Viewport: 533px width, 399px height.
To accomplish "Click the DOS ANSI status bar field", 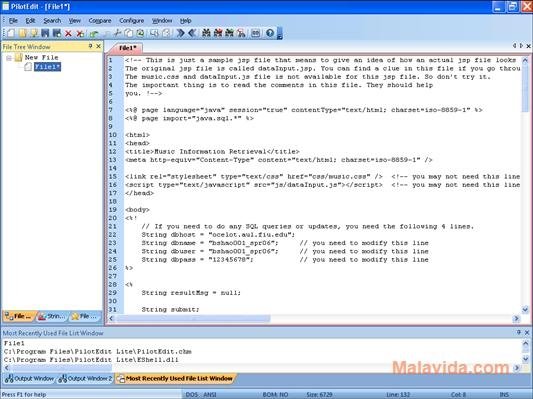I will point(201,395).
